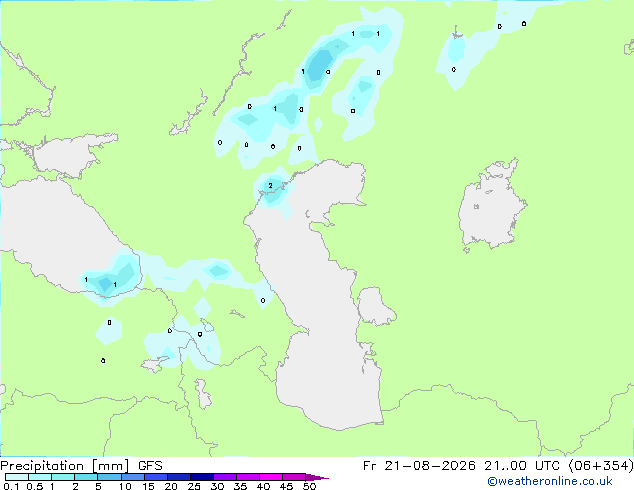Pick the 35–40 mm violet legend swatch

coord(248,477)
